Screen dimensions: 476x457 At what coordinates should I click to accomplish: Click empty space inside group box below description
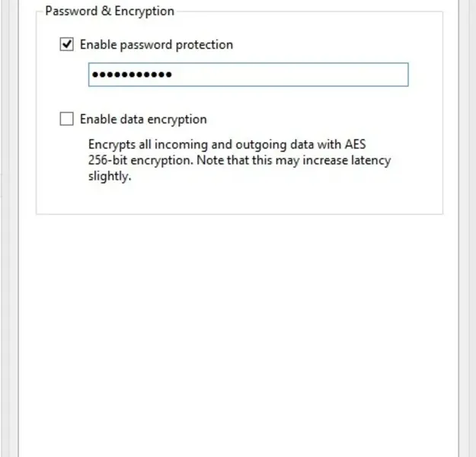coord(239,200)
